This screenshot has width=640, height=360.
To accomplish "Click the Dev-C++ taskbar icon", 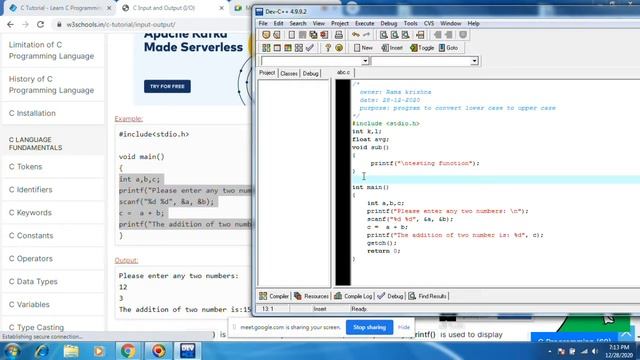I will point(187,351).
